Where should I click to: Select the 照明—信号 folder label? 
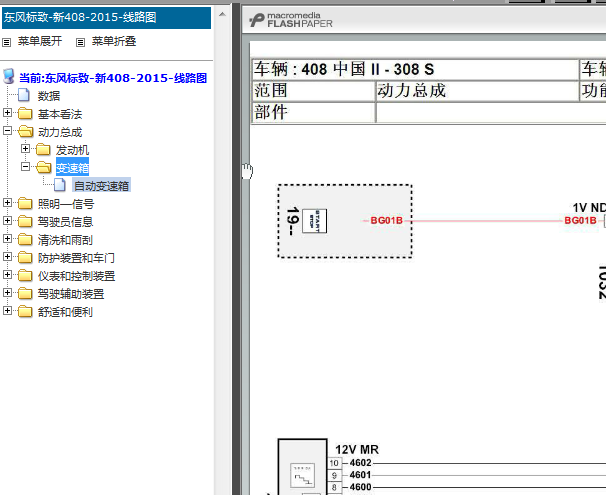pos(66,204)
